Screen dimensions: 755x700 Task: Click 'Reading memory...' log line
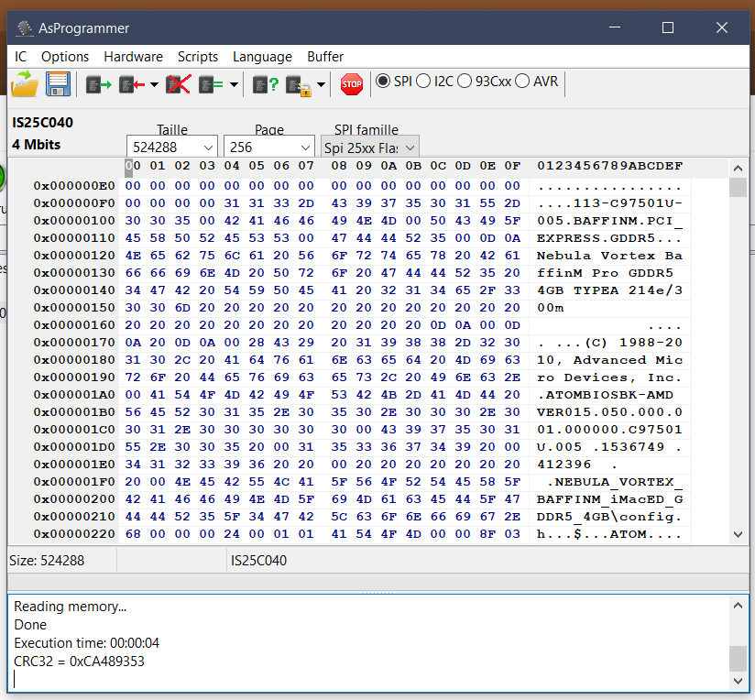(x=71, y=607)
